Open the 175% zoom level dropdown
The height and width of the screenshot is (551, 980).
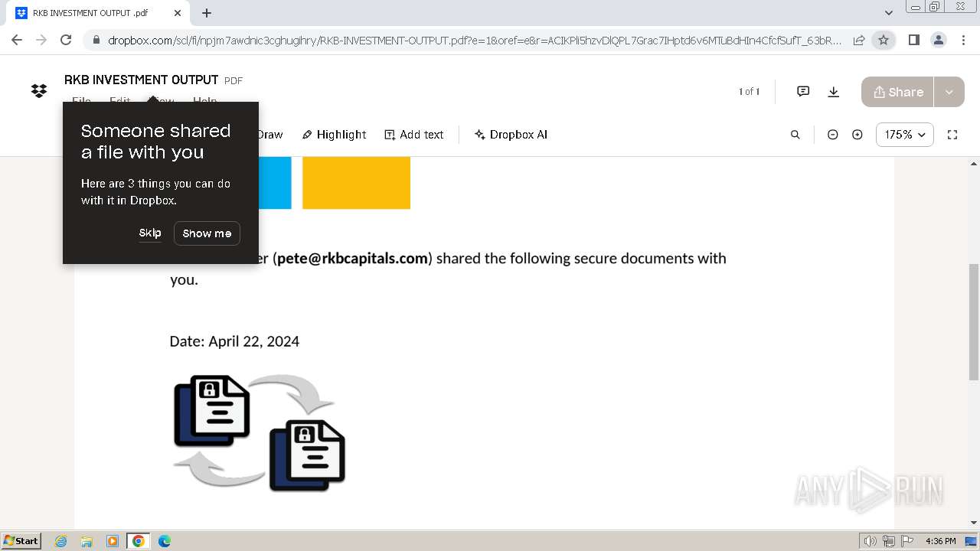point(905,135)
